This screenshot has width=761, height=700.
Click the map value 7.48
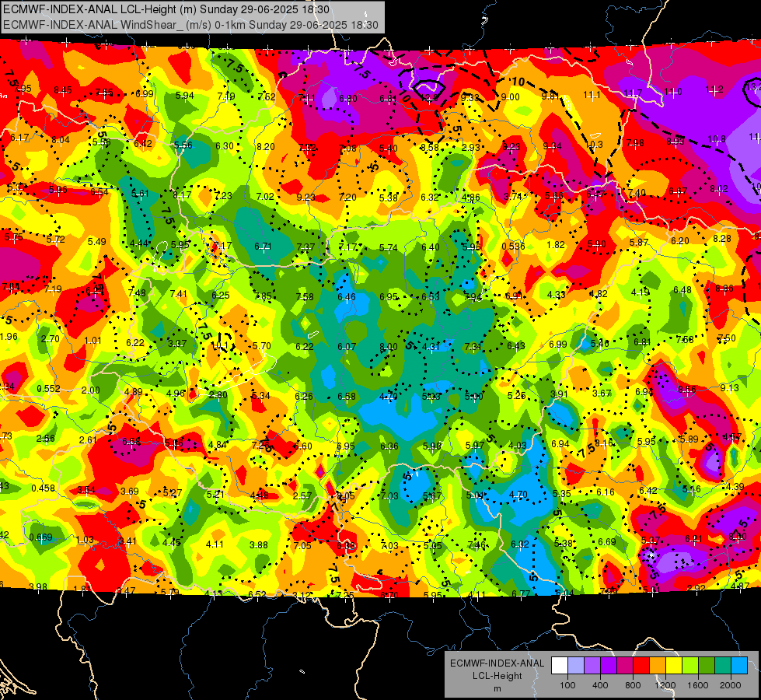coord(137,293)
